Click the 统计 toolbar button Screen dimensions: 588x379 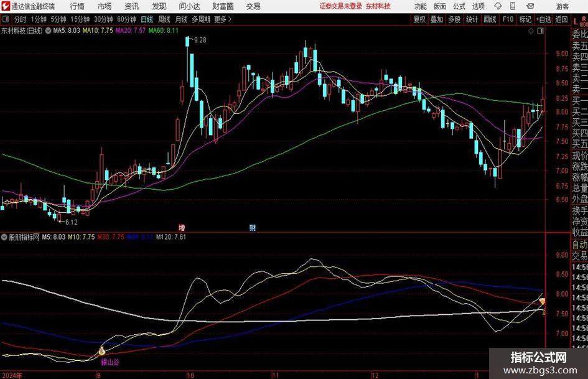point(472,19)
